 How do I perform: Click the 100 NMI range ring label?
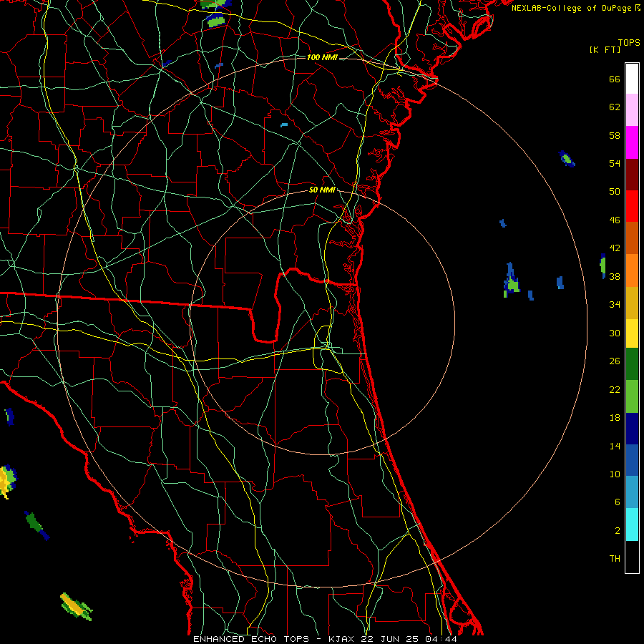pos(322,57)
